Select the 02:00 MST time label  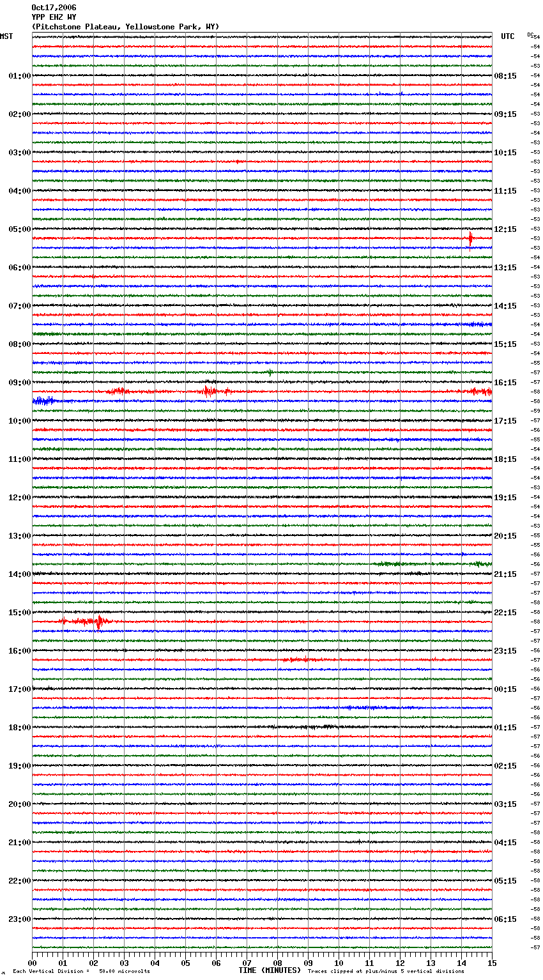[x=20, y=114]
